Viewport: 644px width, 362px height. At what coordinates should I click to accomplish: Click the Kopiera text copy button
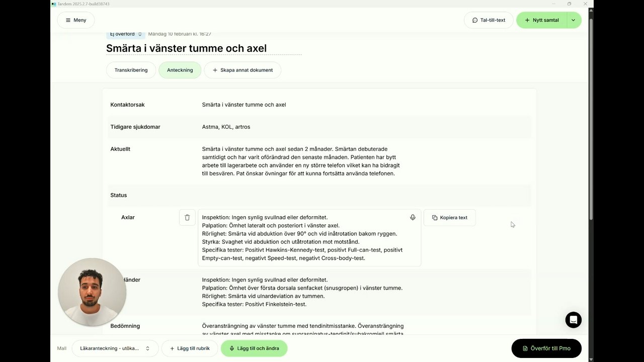449,218
